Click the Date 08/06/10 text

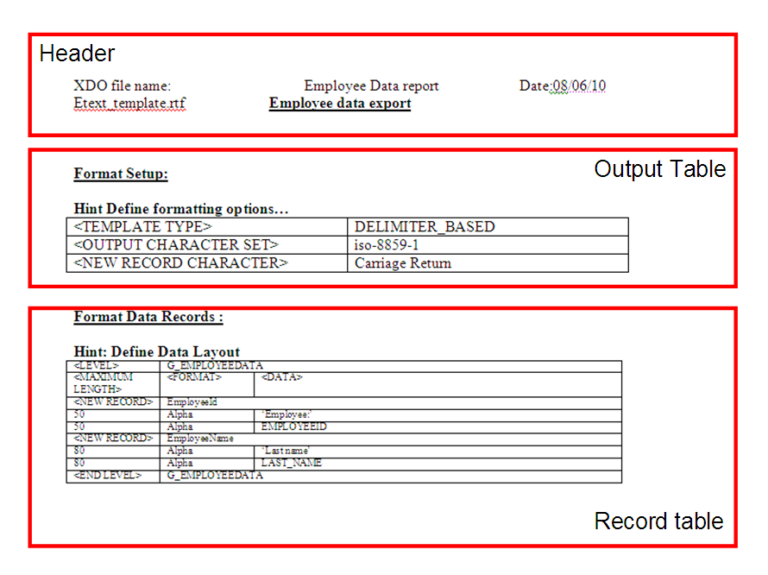pyautogui.click(x=562, y=86)
